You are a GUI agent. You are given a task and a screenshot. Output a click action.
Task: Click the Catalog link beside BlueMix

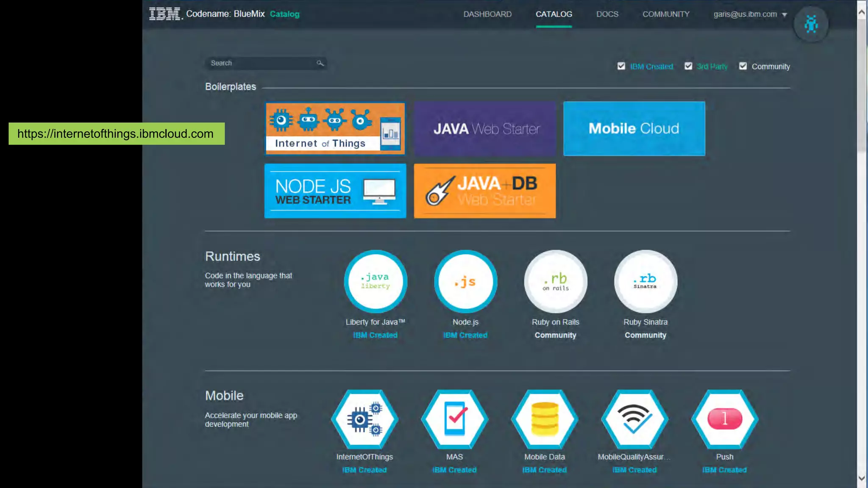point(284,14)
